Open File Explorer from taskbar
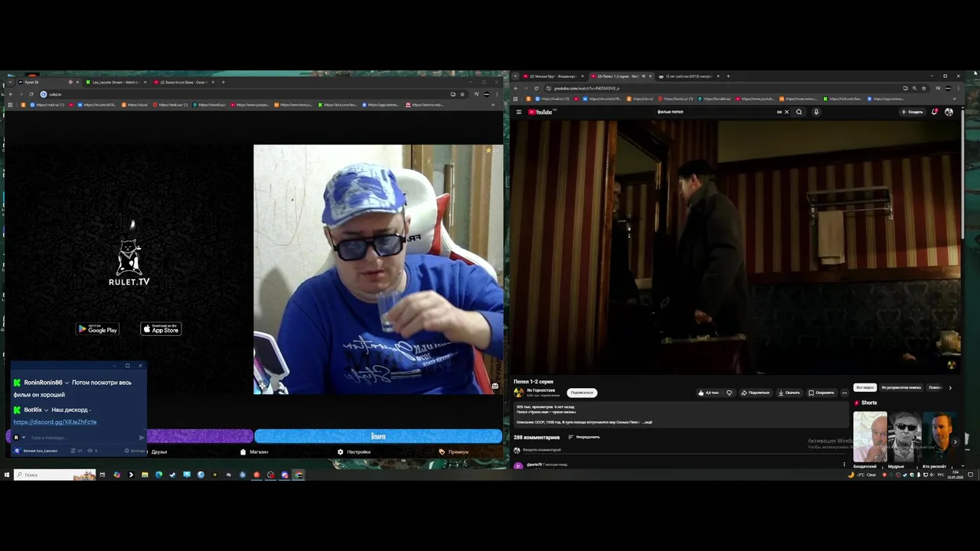 [144, 474]
